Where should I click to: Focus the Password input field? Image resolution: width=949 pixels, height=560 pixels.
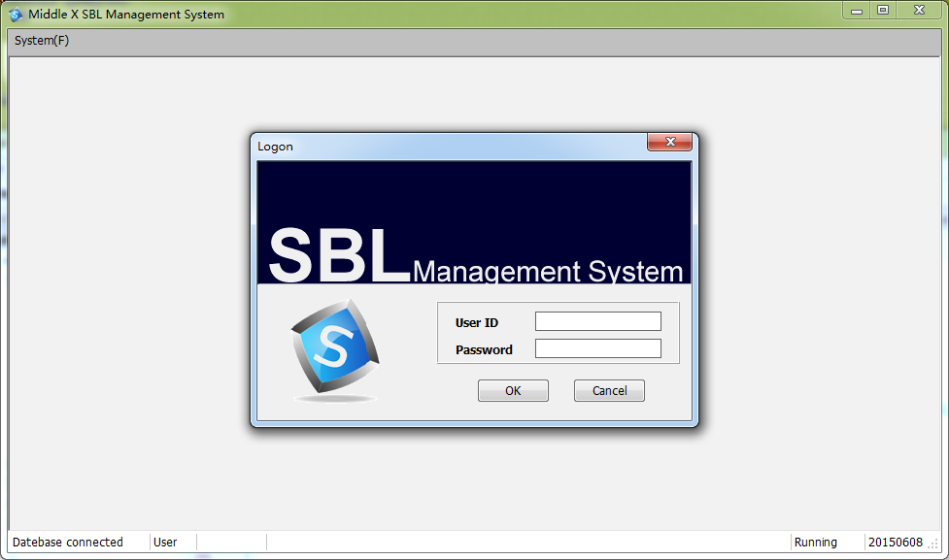598,348
